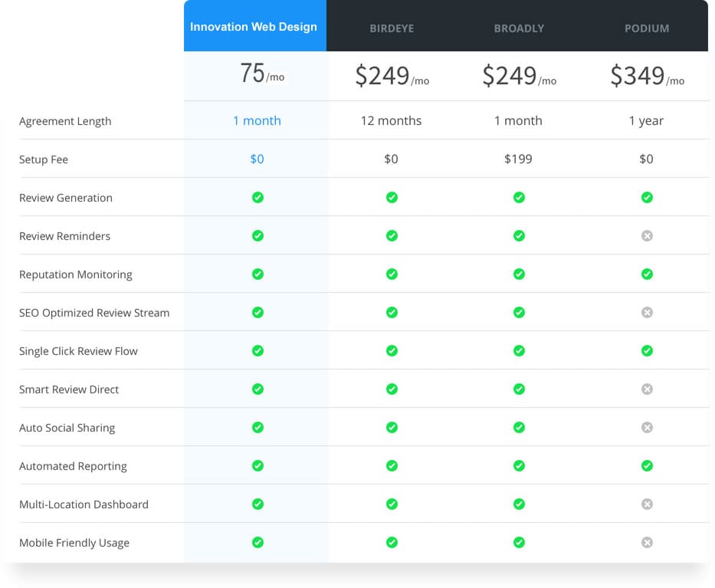Click Podium's grey X for SEO Optimized Review Stream

pyautogui.click(x=647, y=313)
